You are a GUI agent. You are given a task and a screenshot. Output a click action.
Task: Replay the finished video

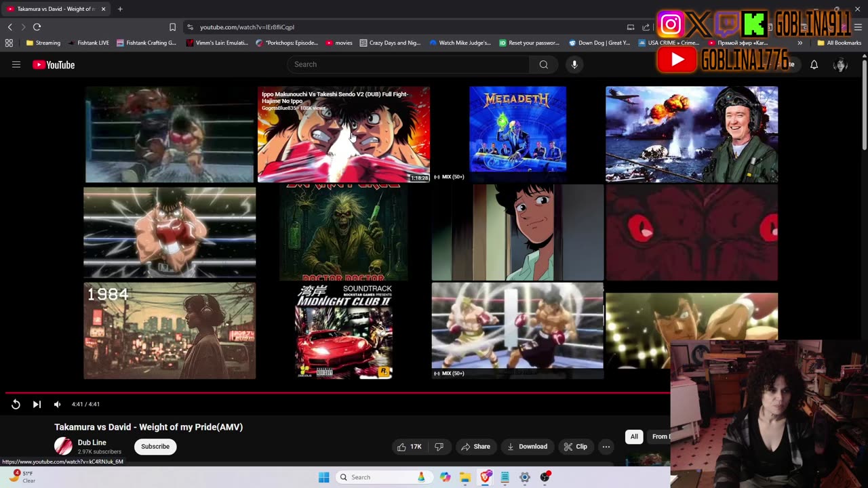16,404
